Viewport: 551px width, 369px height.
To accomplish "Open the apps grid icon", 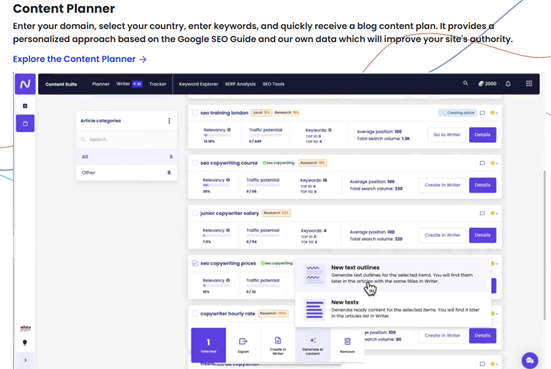I will click(529, 84).
